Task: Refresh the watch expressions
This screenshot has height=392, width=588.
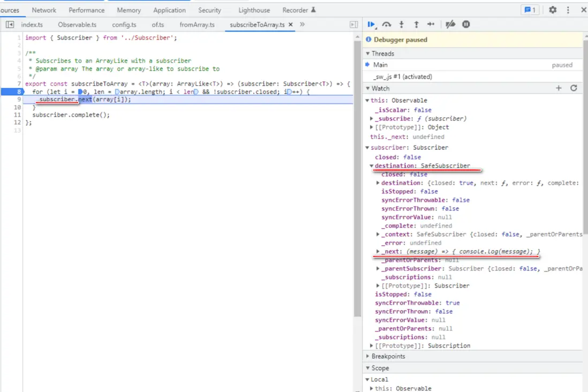Action: pyautogui.click(x=574, y=88)
